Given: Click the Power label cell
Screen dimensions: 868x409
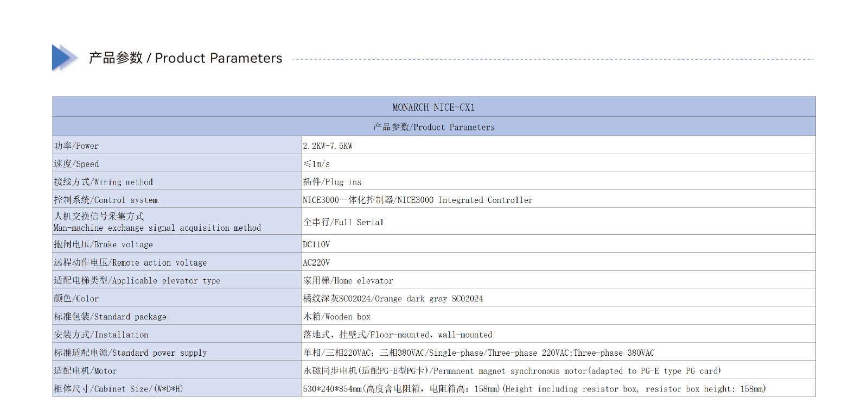Looking at the screenshot, I should pos(76,146).
